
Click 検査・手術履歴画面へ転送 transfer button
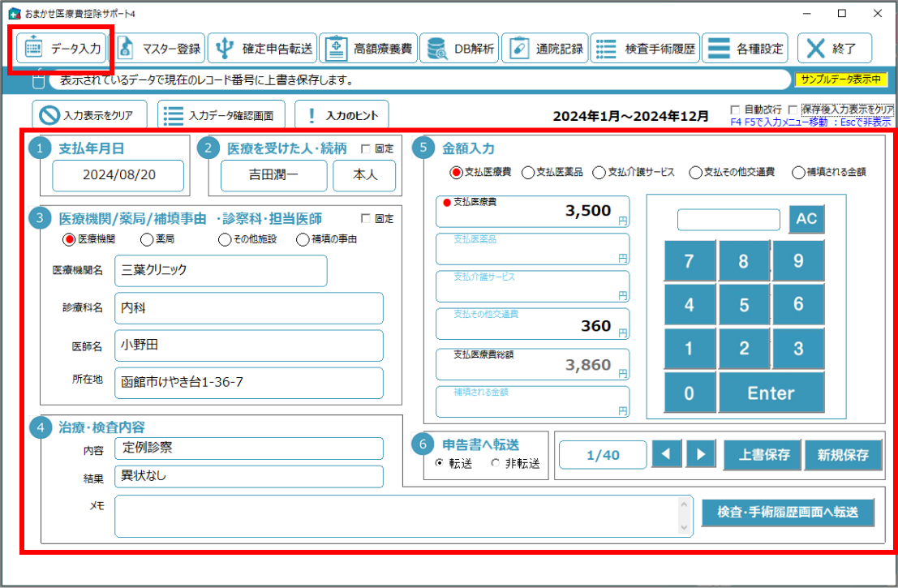788,513
